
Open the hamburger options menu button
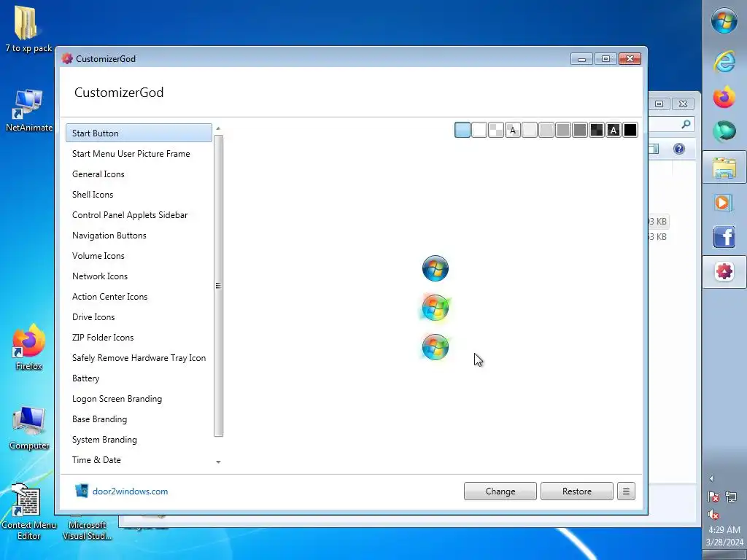pos(626,491)
